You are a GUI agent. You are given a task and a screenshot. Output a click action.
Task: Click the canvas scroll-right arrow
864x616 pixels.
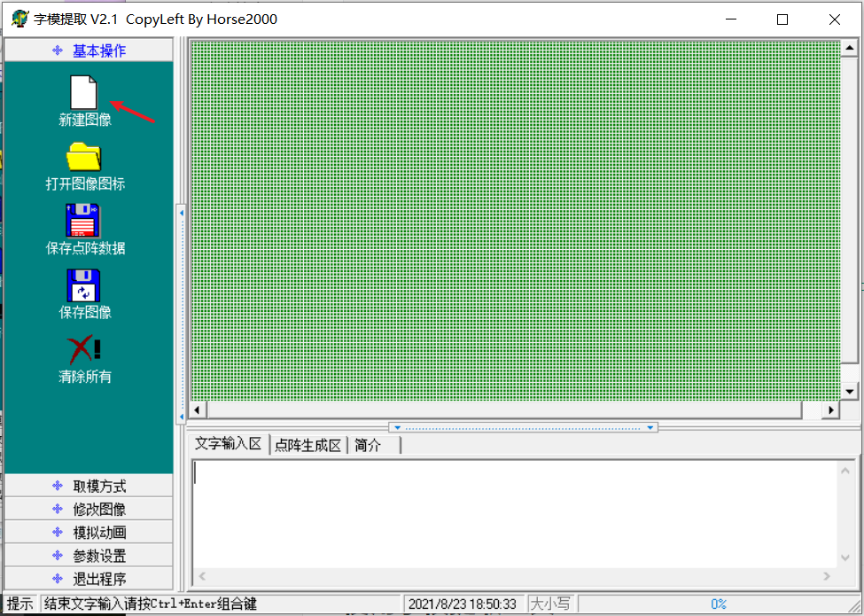[x=831, y=410]
